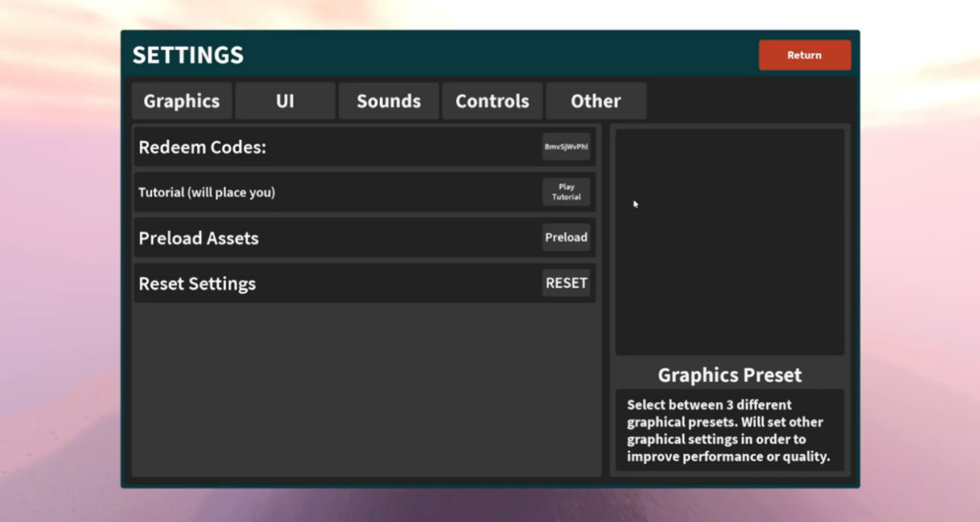Switch to the Graphics tab

182,101
